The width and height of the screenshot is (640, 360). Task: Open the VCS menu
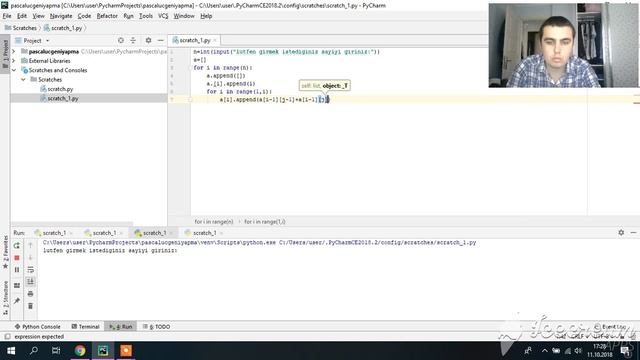pos(163,16)
